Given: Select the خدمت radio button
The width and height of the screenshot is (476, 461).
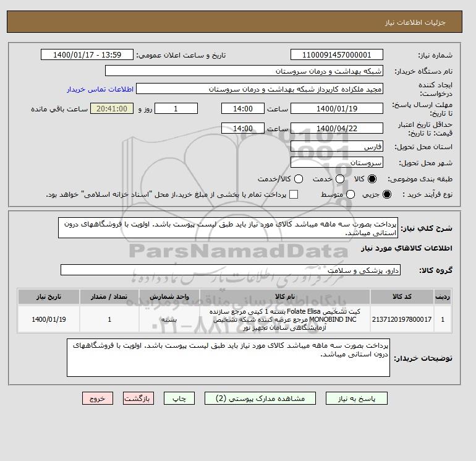Looking at the screenshot, I should [340, 179].
